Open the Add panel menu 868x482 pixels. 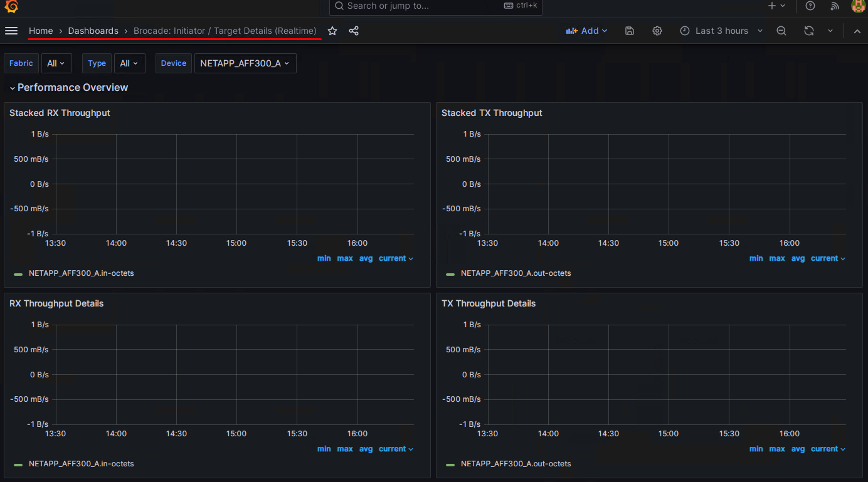(586, 30)
